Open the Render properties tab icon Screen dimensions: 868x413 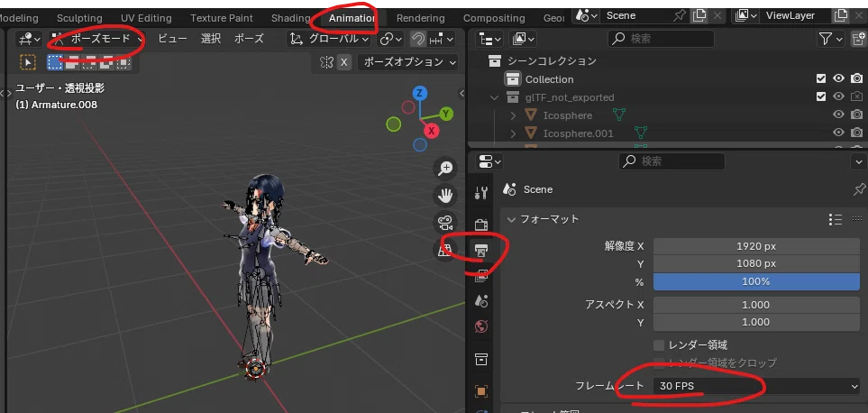481,225
